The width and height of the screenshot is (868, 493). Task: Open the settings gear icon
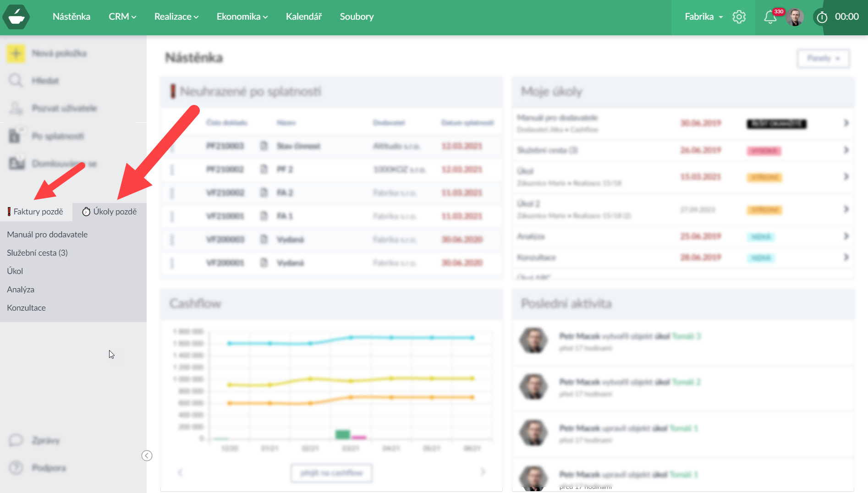tap(739, 17)
